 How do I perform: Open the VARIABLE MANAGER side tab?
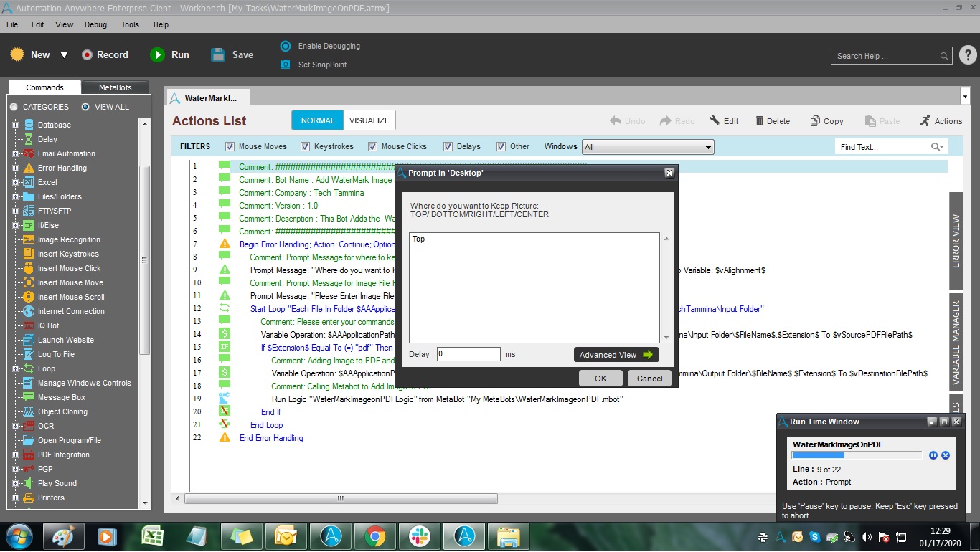click(x=956, y=343)
